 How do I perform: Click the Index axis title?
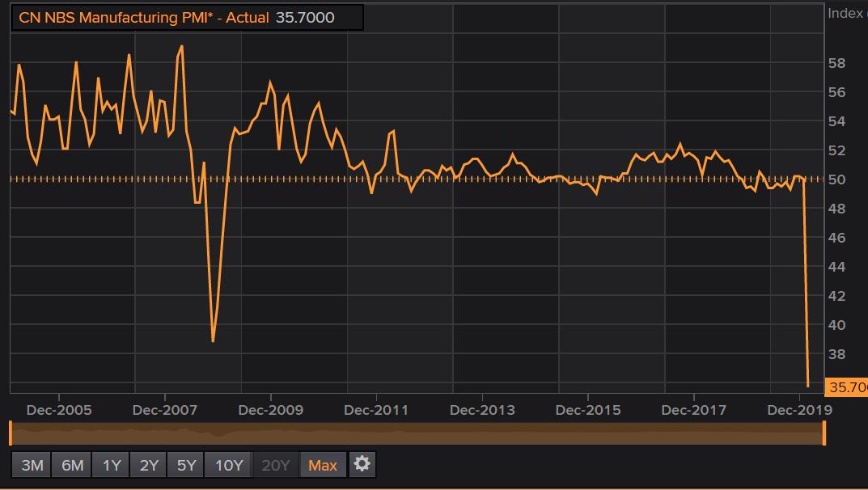pyautogui.click(x=848, y=13)
